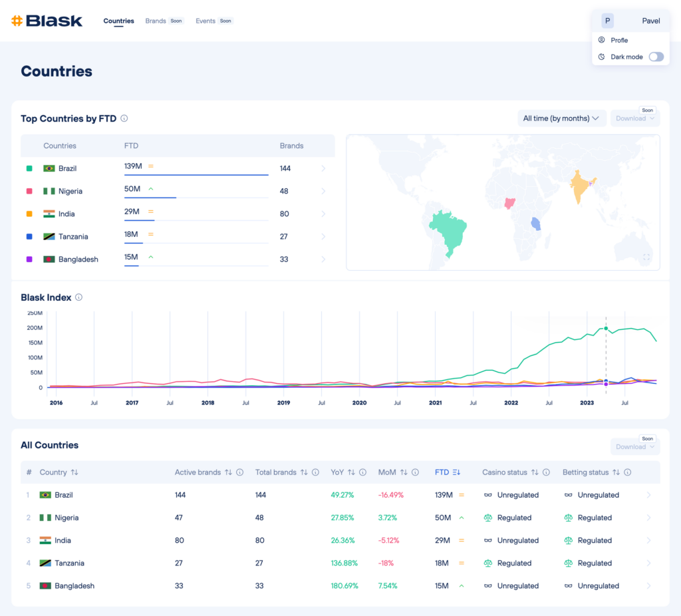This screenshot has height=616, width=681.
Task: Click Nigeria flag in Top Countries list
Action: (x=49, y=191)
